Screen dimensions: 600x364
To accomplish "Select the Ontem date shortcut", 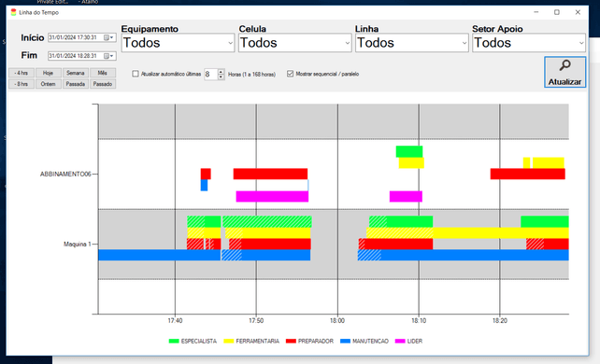I will click(x=49, y=84).
